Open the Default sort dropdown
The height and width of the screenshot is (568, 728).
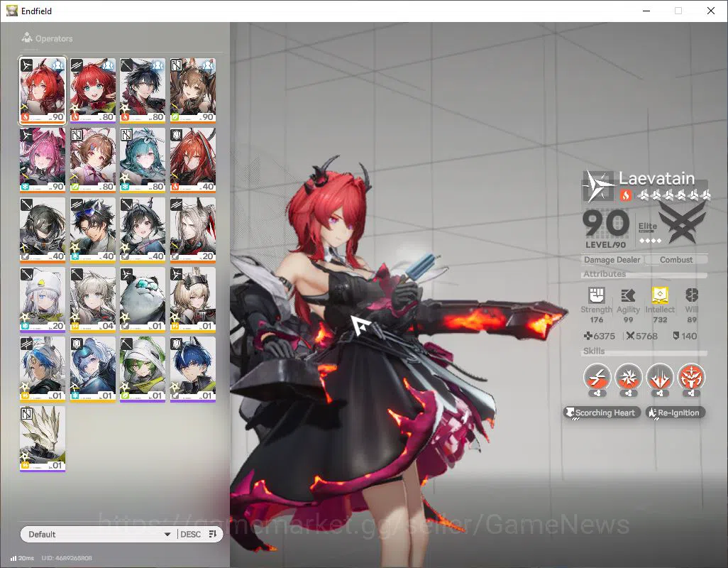(x=99, y=534)
